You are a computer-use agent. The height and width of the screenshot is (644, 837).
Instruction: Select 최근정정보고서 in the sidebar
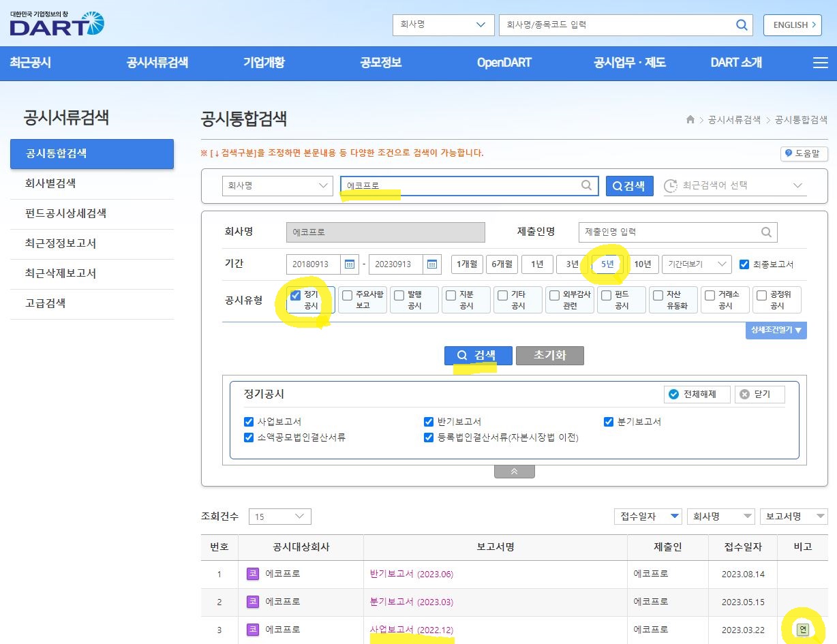point(92,243)
